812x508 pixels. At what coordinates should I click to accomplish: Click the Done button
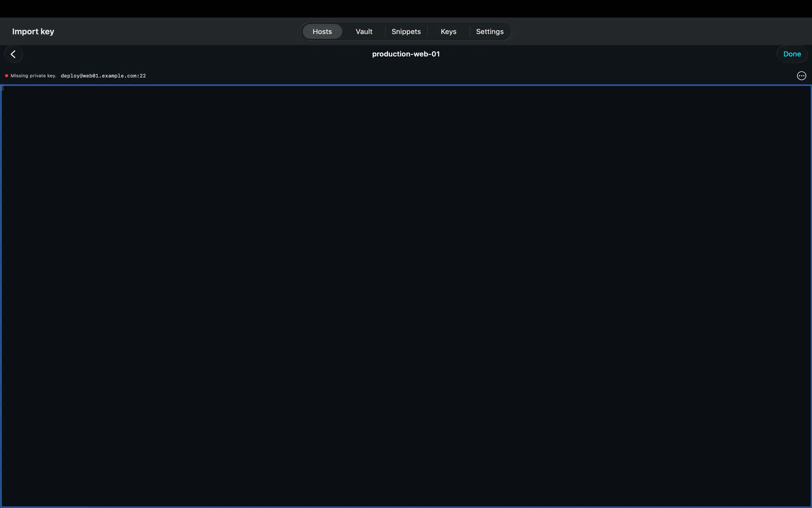pyautogui.click(x=792, y=54)
